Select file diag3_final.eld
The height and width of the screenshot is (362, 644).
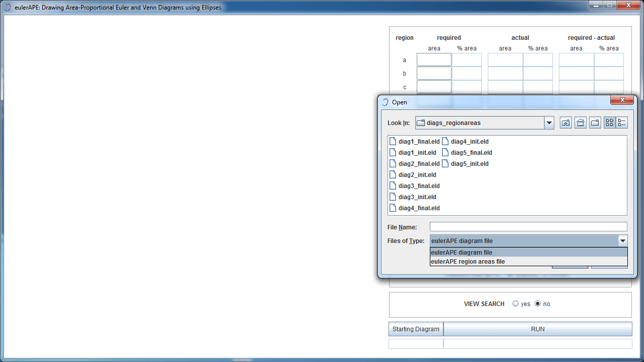(415, 186)
